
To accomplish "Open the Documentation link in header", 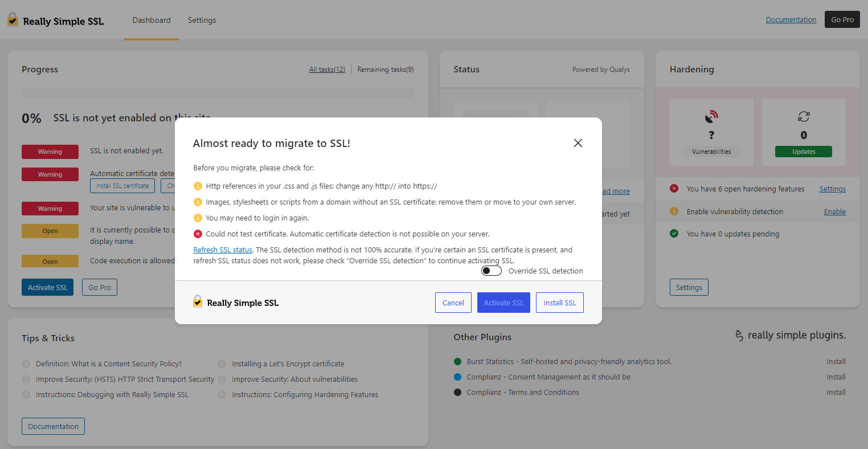I will click(x=791, y=19).
